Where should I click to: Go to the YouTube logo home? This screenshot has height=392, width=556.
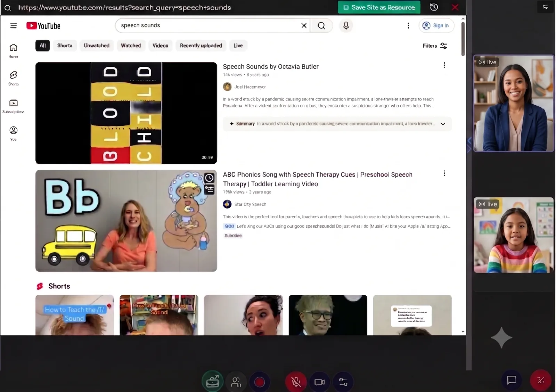pyautogui.click(x=43, y=26)
